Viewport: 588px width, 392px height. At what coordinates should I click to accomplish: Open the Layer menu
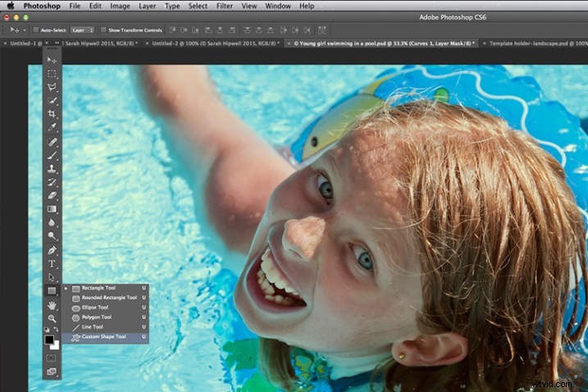click(x=147, y=6)
